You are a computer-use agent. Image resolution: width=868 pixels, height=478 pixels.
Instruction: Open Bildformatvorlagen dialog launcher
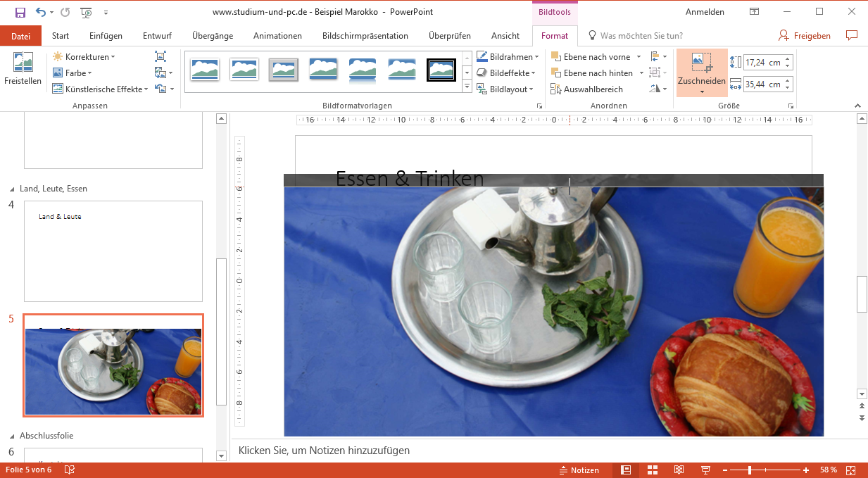coord(539,106)
